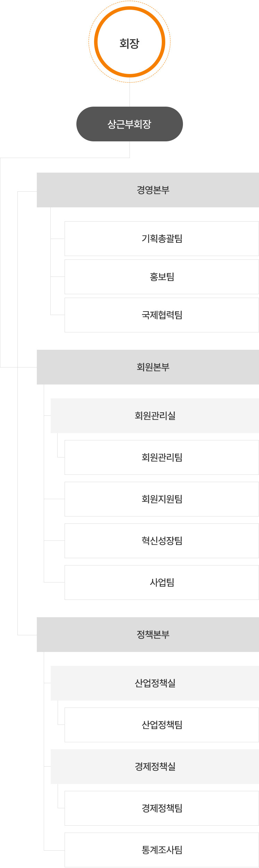Screen dimensions: 259x868
Task: Select the 통계조사팀 team box
Action: (162, 850)
